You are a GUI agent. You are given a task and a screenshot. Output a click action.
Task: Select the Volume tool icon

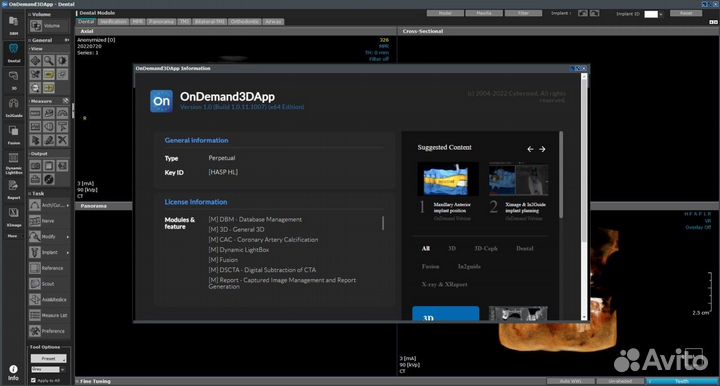tap(36, 26)
